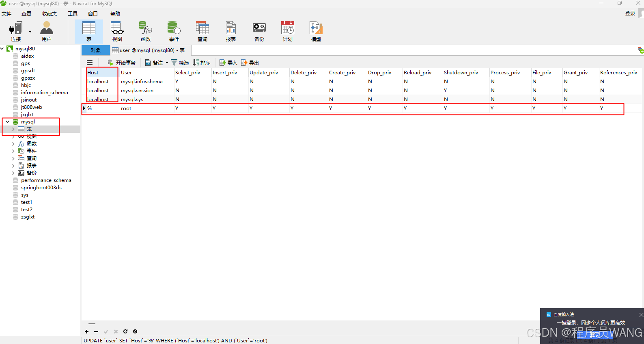Select the test2 database
Screen dimensions: 644x344
coord(27,210)
